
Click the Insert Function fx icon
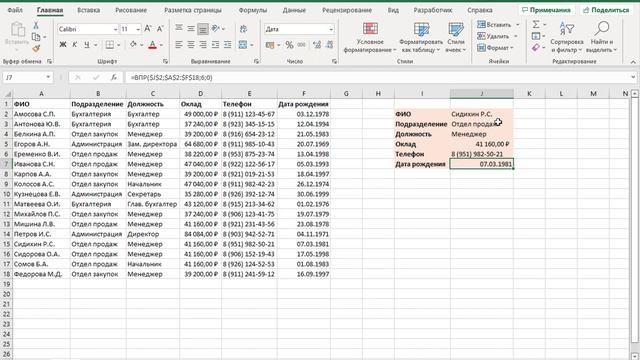click(114, 77)
